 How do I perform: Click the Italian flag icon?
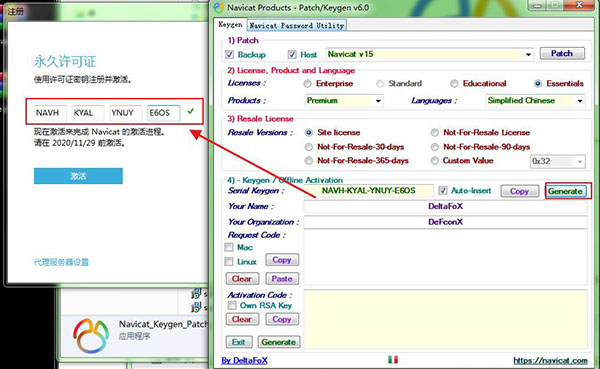pos(393,359)
